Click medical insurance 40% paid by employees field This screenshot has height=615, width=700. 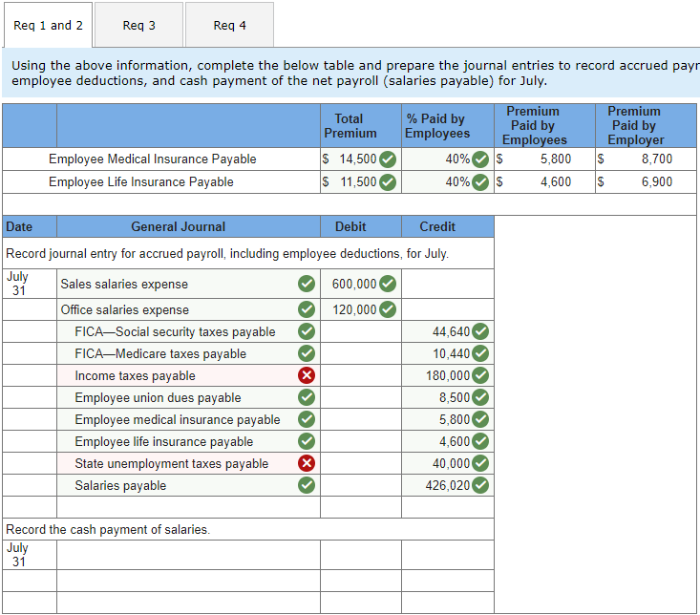pos(448,159)
